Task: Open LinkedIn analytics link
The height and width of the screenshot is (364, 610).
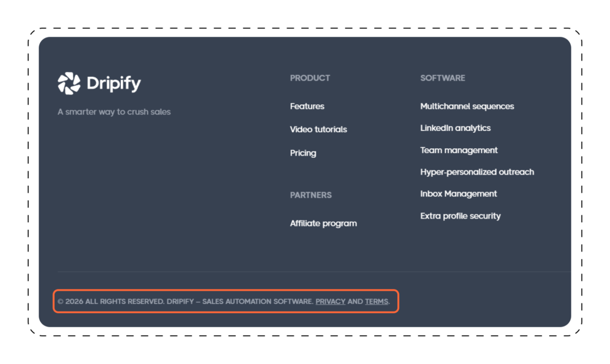Action: point(455,128)
